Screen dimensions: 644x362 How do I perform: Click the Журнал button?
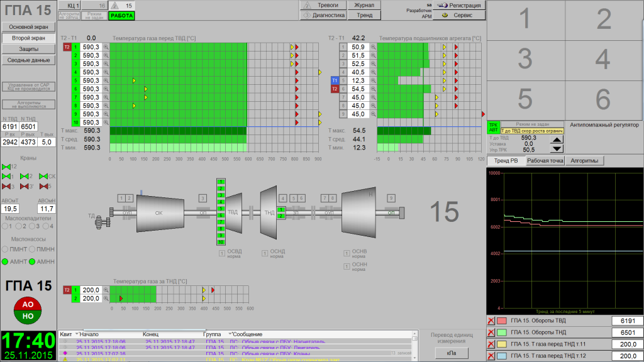pos(365,5)
